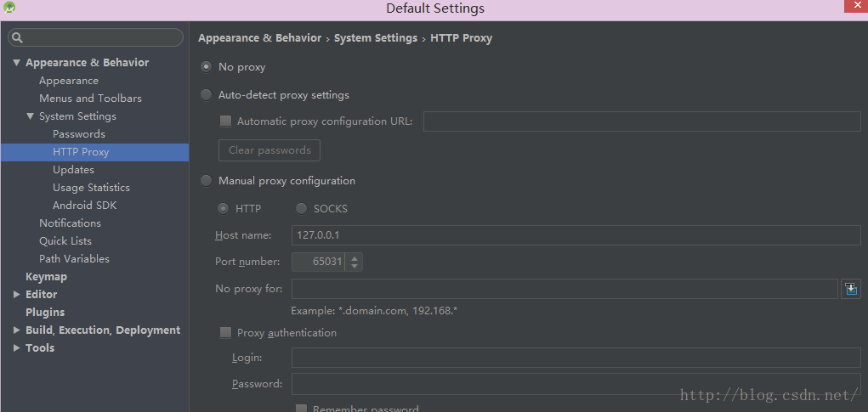Select the No proxy radio button
Screen dimensions: 868x412
coord(207,67)
